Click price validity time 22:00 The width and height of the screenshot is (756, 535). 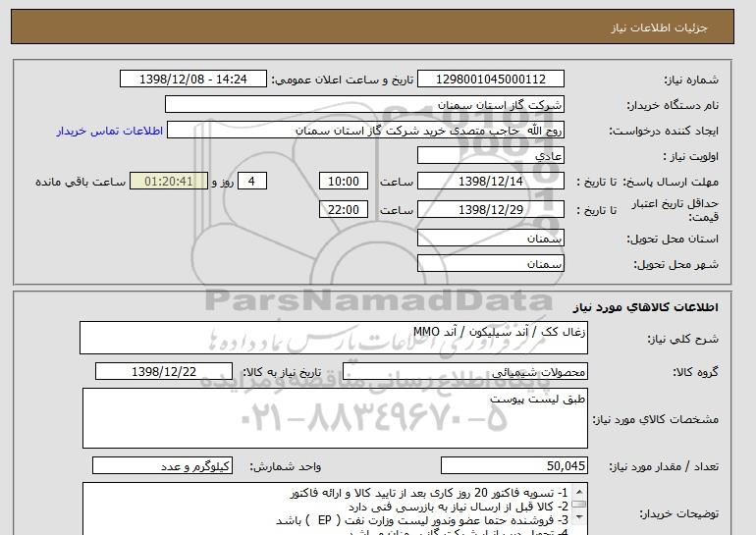pos(344,210)
